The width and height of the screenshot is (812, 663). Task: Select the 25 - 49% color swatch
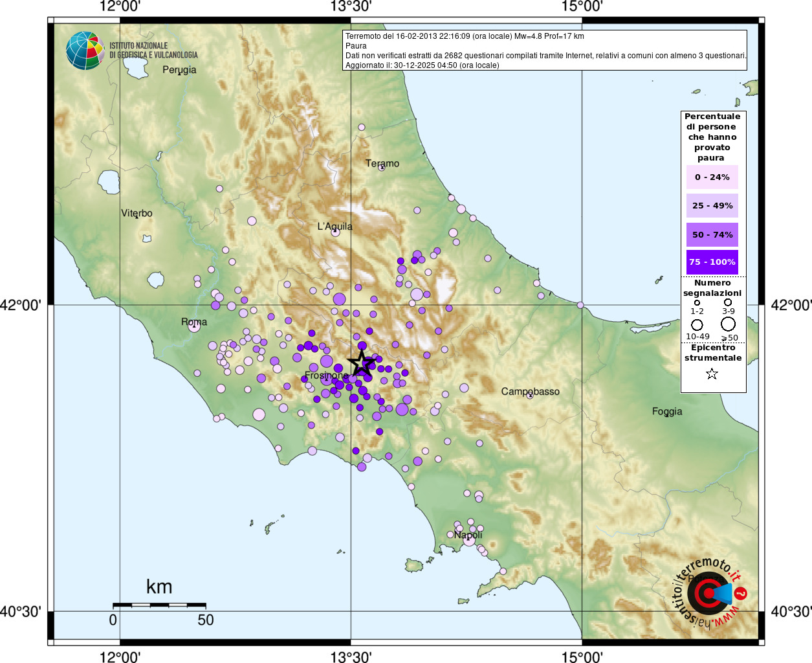pos(712,205)
